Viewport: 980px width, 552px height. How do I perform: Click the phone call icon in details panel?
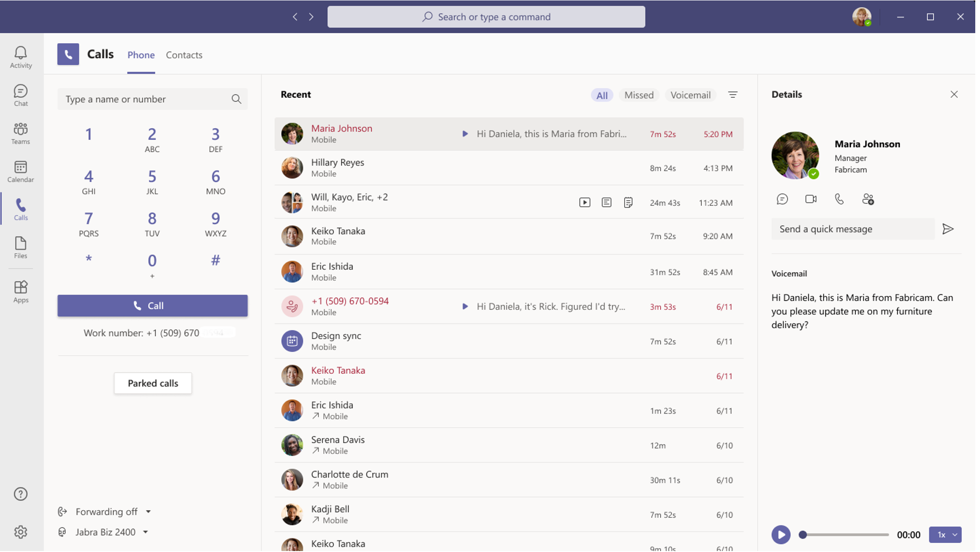tap(840, 198)
